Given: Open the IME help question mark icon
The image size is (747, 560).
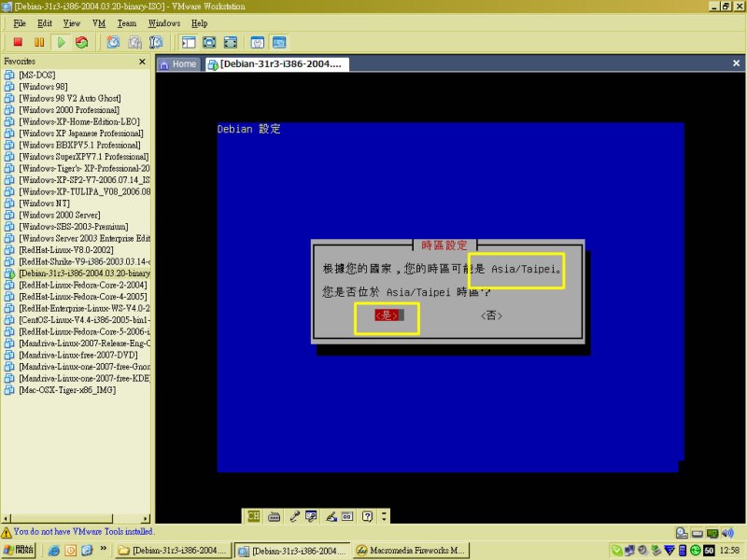Looking at the screenshot, I should [x=367, y=517].
